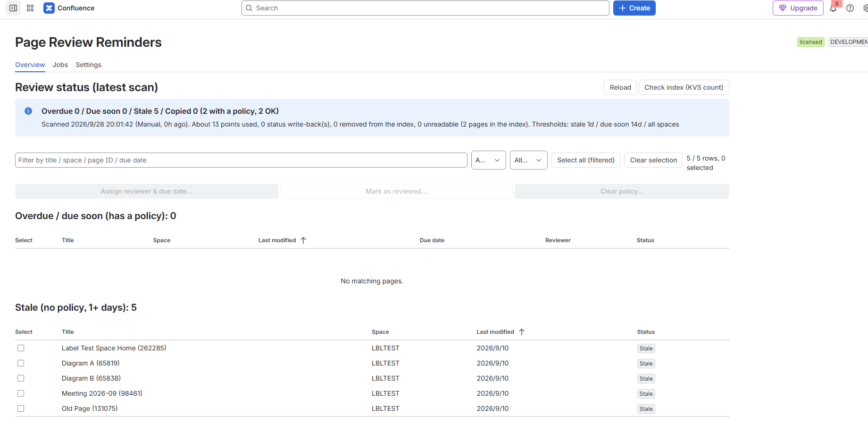Viewport: 868px width, 425px height.
Task: Tick checkbox for Label Test Space Home
Action: [21, 348]
